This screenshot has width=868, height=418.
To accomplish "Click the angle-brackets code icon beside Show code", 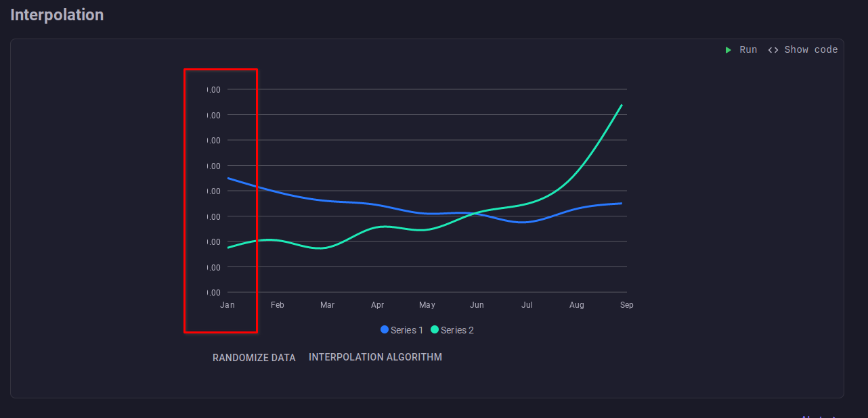I will coord(773,49).
